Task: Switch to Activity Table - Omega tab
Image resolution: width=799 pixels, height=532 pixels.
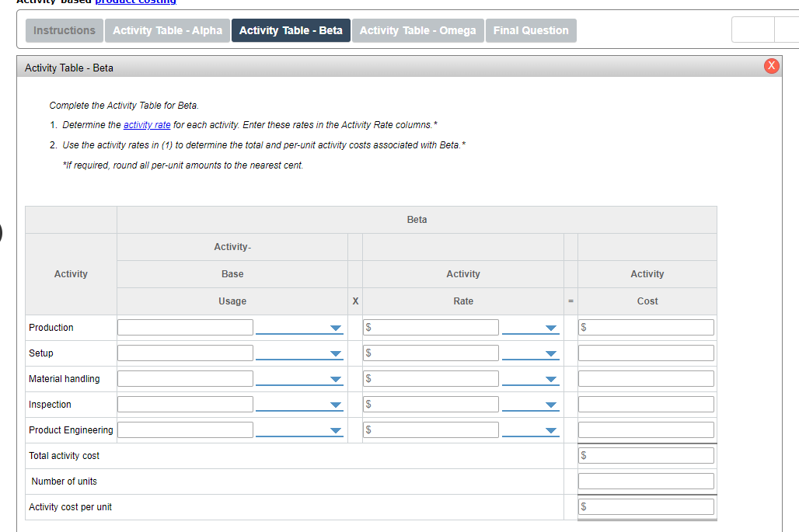Action: (417, 30)
